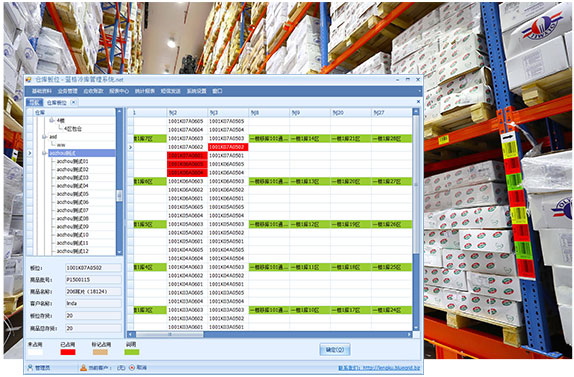This screenshot has height=377, width=574.
Task: Click the green idle legend swatch
Action: [131, 352]
